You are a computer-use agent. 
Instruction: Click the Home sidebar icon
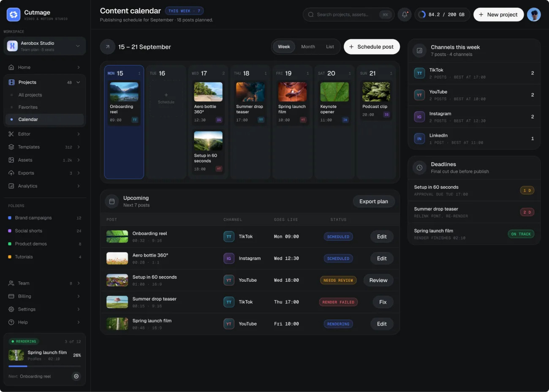coord(11,68)
